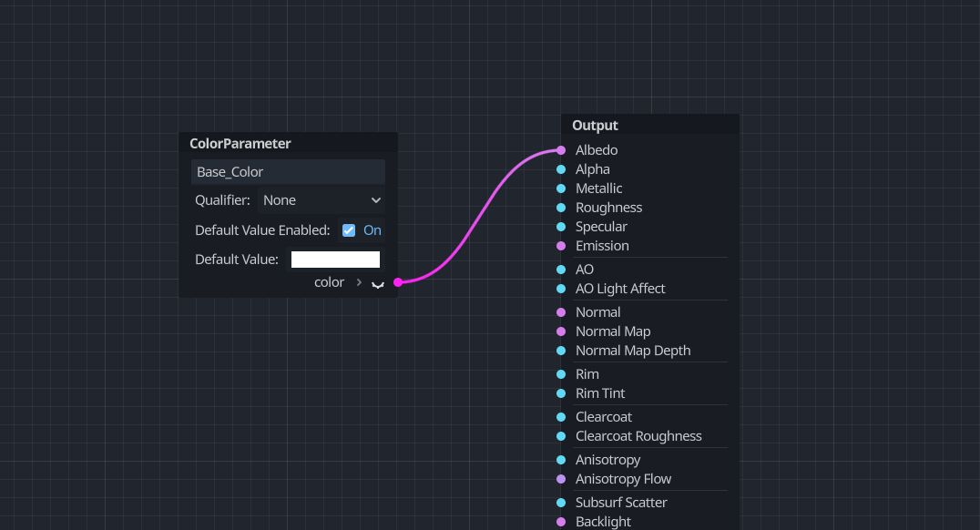Toggle the color port preview icon
The image size is (980, 530).
(378, 283)
